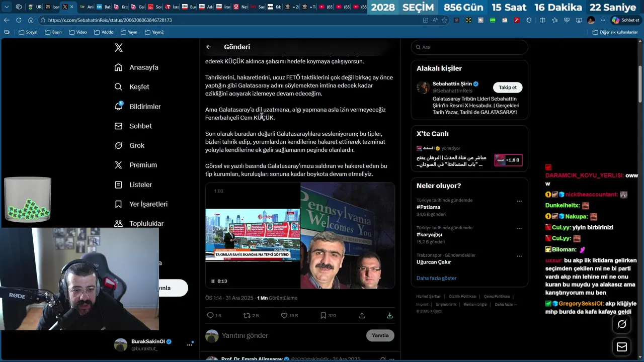Open Gizlilik Politikası footer link
This screenshot has height=362, width=644.
click(462, 297)
